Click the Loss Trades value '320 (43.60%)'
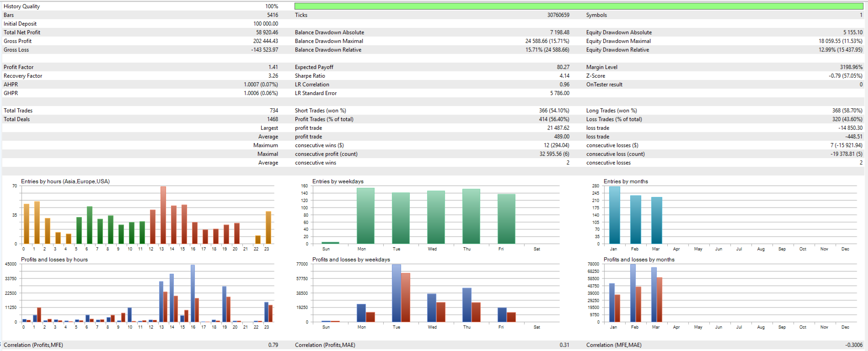This screenshot has width=868, height=351. pos(847,119)
